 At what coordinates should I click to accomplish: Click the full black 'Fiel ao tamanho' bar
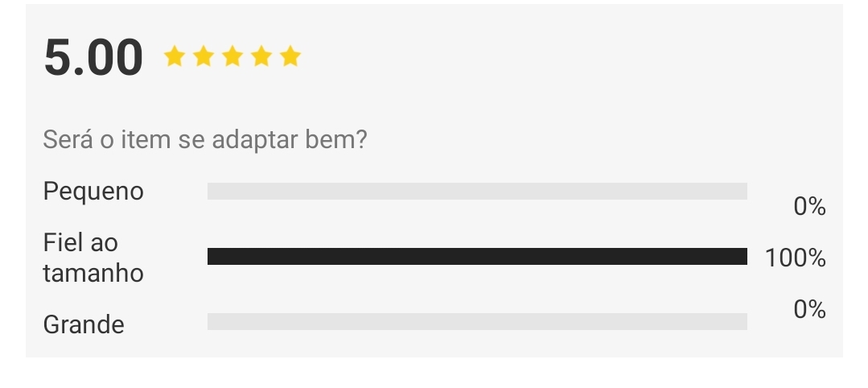pos(477,257)
